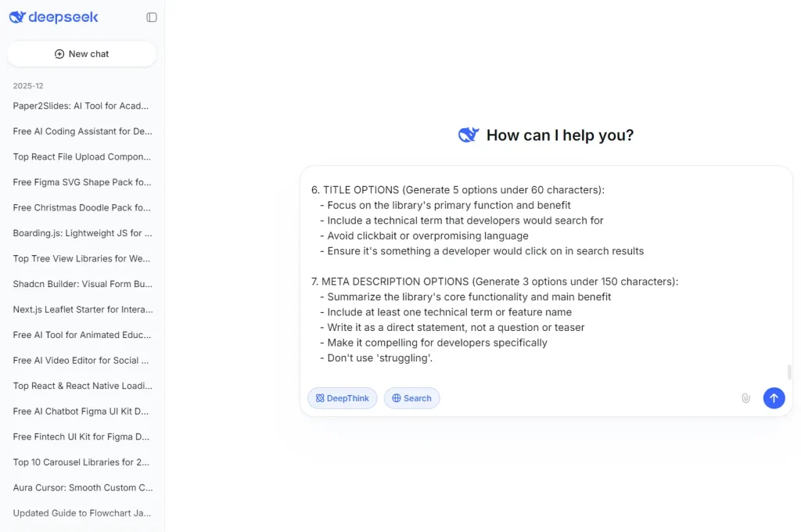801x532 pixels.
Task: Send the message with arrow button
Action: (x=774, y=398)
